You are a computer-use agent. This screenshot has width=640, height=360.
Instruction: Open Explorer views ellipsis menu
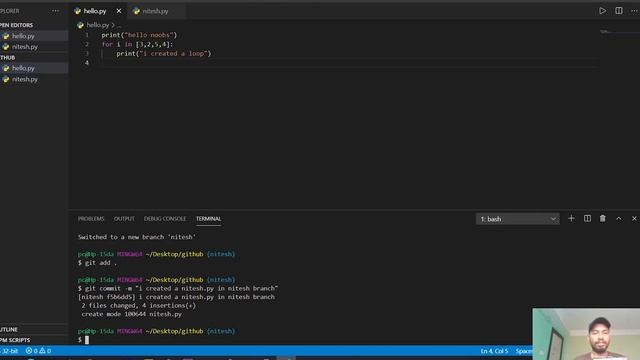[x=56, y=11]
